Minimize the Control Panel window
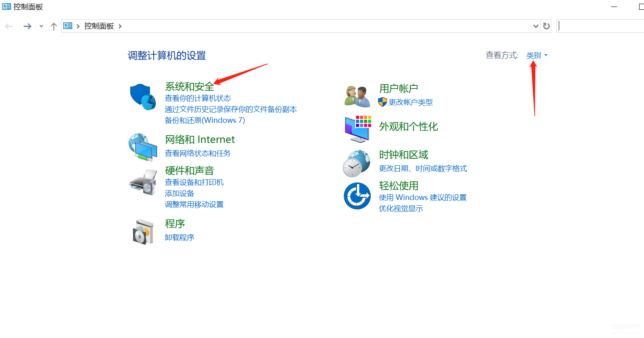The image size is (644, 338). (x=614, y=7)
